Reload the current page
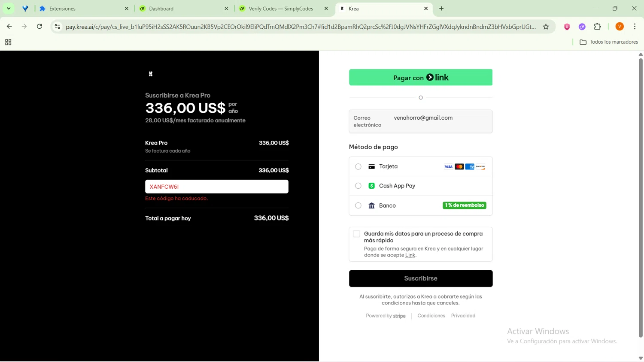Viewport: 644px width, 362px height. tap(39, 27)
